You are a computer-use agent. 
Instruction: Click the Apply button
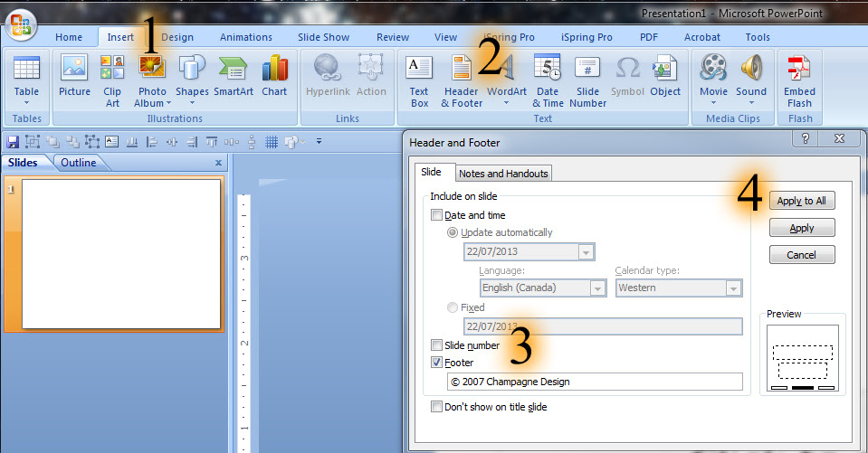pos(802,228)
